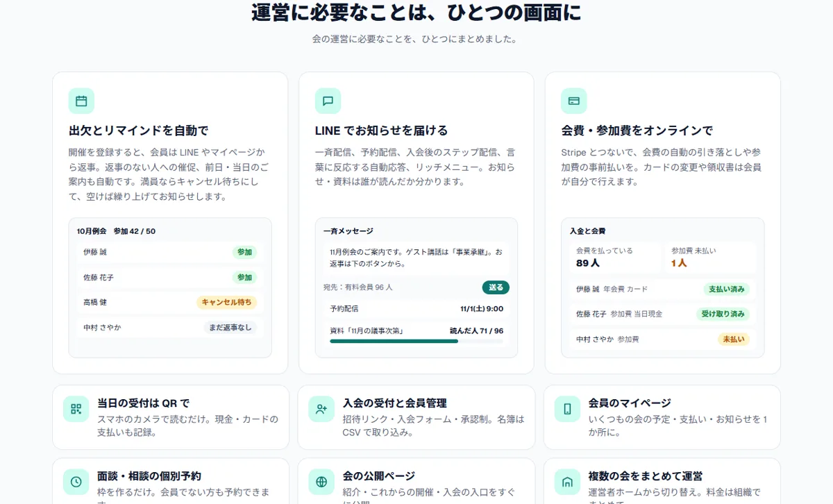Screen dimensions: 833x504
Task: Open the 当日の受付は QR で feature card title
Action: pyautogui.click(x=143, y=403)
